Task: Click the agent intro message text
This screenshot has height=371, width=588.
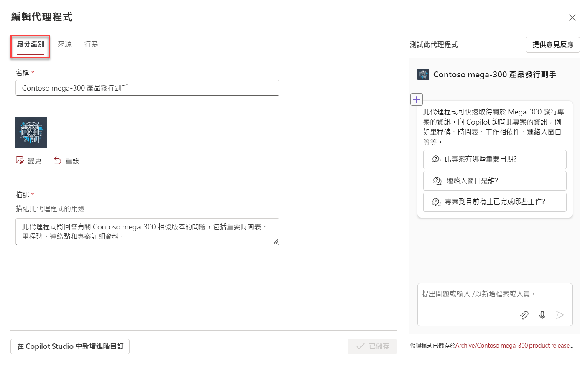Action: pos(494,127)
